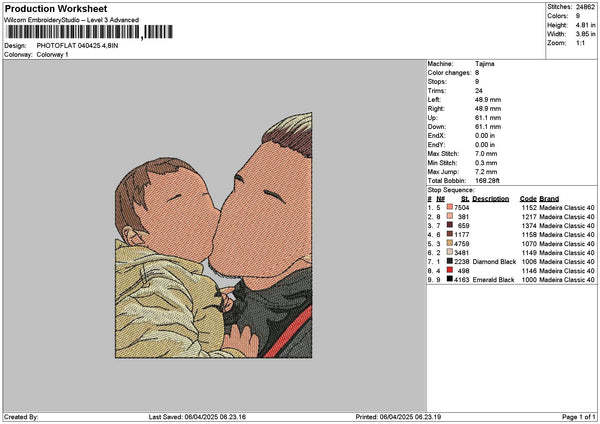Select stitch count 4163 in stop 9
The width and height of the screenshot is (600, 424).
point(461,280)
